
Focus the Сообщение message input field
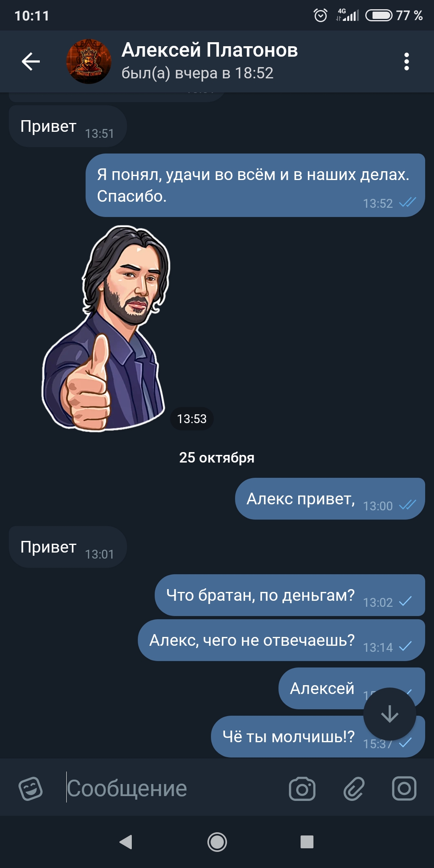[173, 788]
